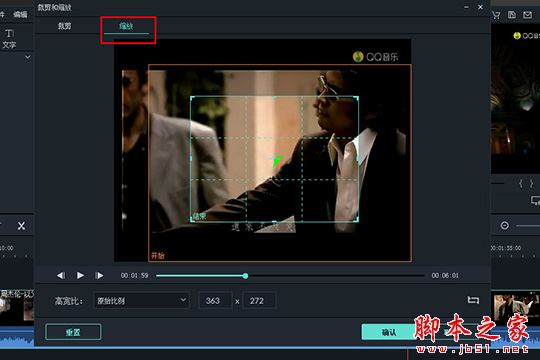Click the 重置 reset button
Image resolution: width=540 pixels, height=360 pixels.
coord(73,332)
